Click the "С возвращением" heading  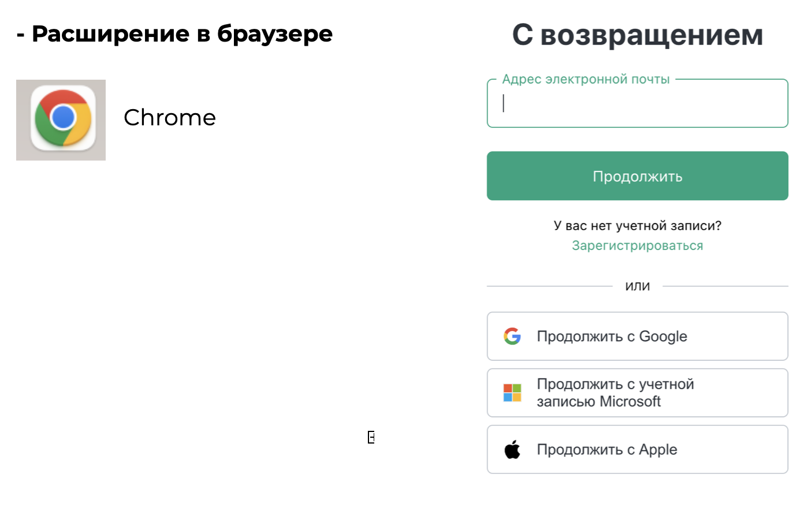click(x=637, y=35)
